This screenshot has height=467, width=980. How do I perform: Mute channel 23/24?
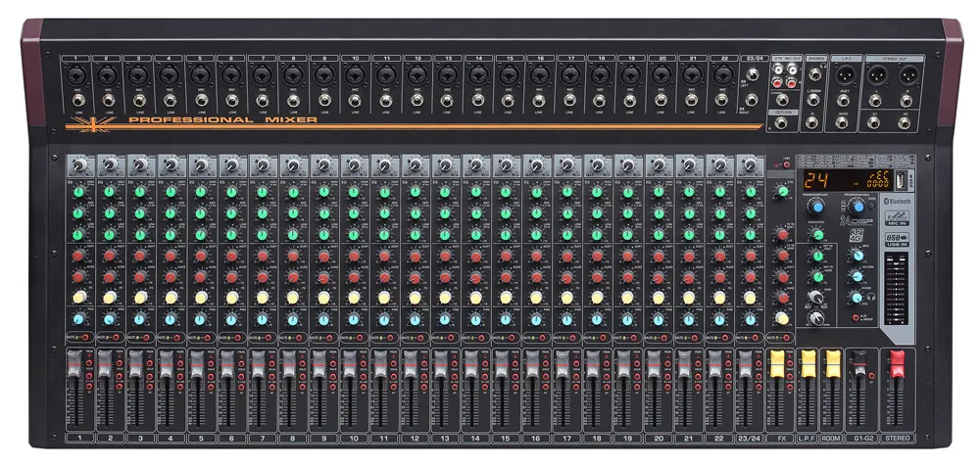(757, 337)
